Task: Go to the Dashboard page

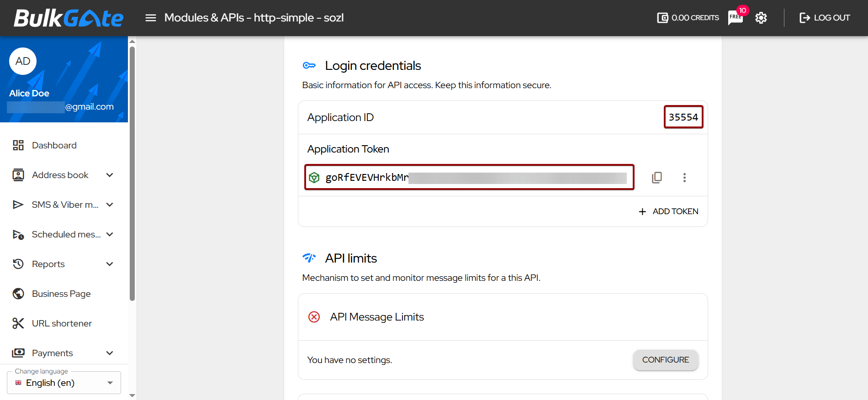Action: click(x=54, y=145)
